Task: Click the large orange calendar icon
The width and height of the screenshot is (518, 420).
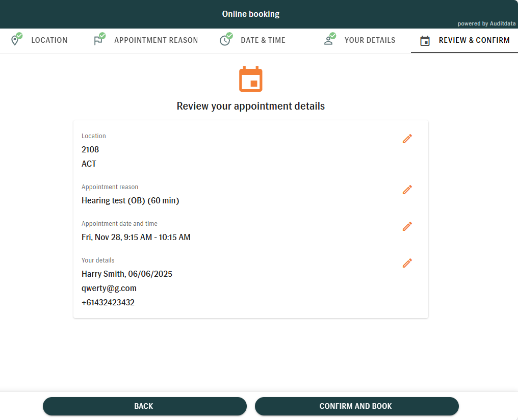Action: [x=250, y=79]
